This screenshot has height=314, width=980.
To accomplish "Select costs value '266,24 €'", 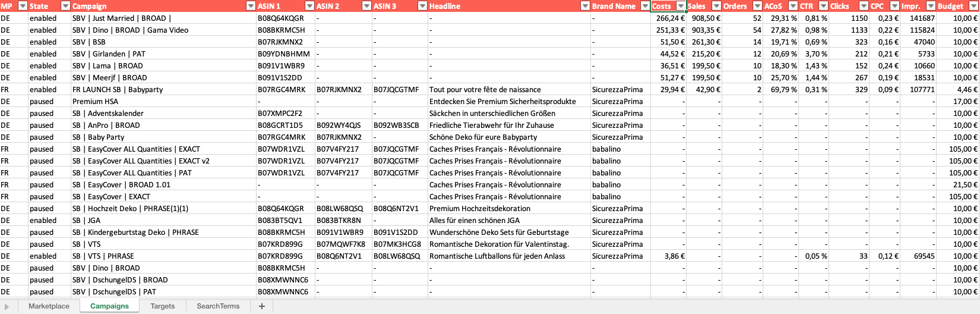I will pos(669,18).
